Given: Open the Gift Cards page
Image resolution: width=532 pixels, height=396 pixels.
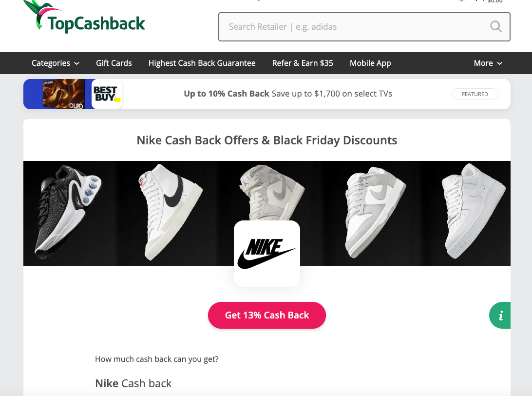Looking at the screenshot, I should pos(114,63).
